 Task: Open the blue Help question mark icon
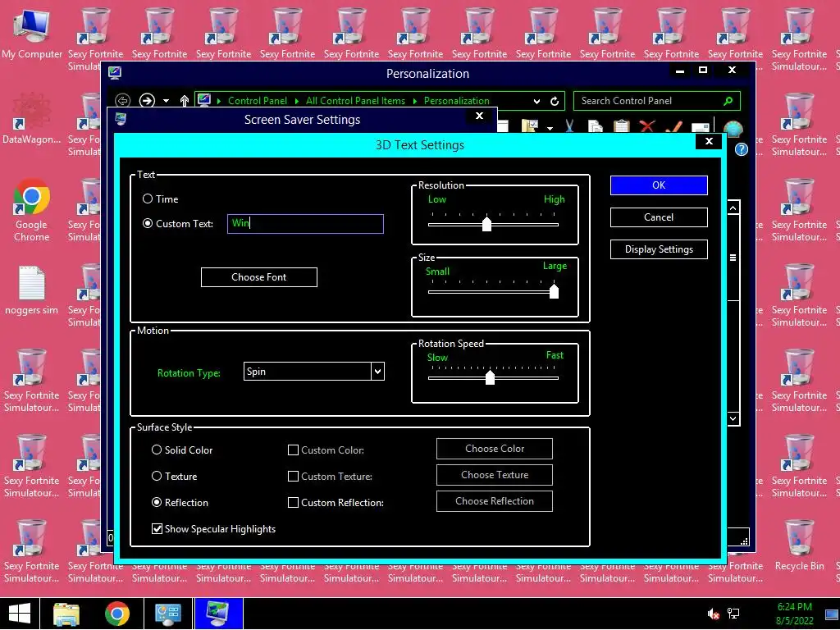742,149
